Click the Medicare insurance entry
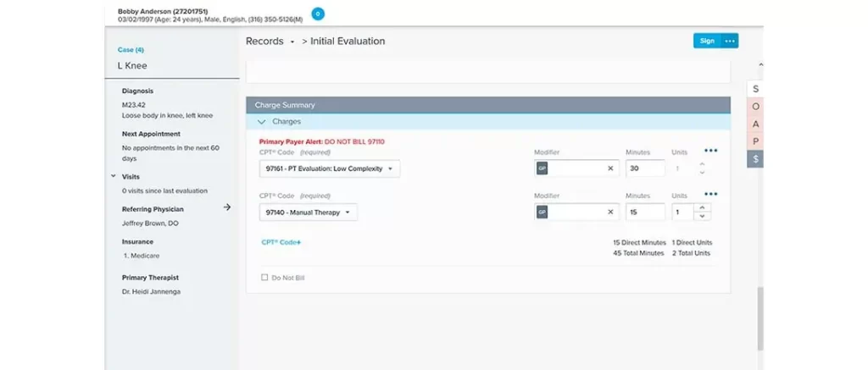This screenshot has width=868, height=370. pos(140,256)
